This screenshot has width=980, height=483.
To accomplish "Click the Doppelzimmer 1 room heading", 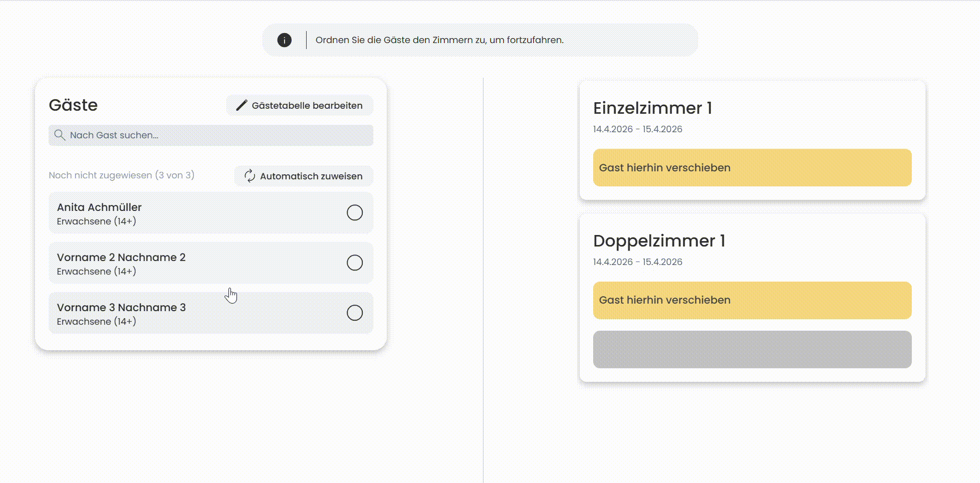I will pos(659,241).
